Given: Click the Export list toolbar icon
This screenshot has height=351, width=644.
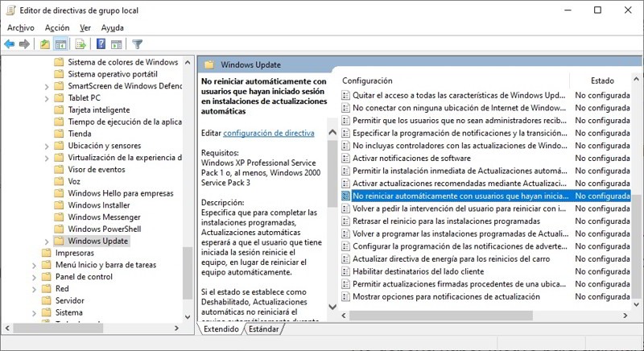Looking at the screenshot, I should click(x=80, y=44).
